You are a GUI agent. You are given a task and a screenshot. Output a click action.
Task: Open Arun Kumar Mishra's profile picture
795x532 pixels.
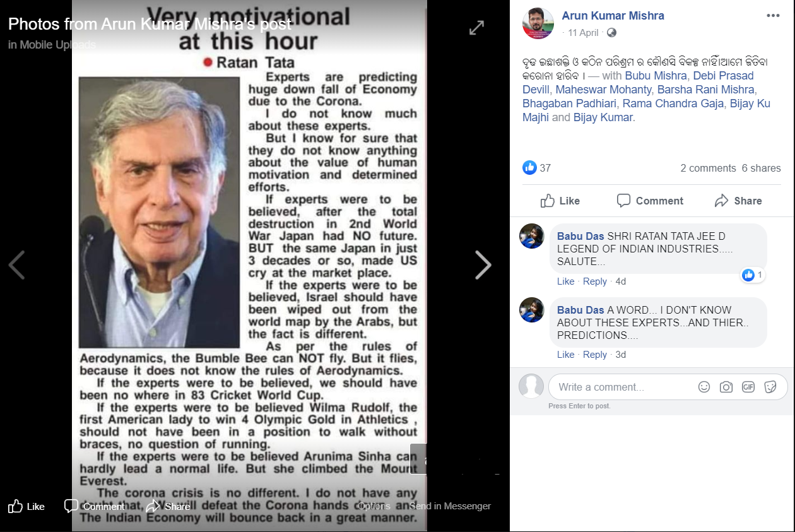pyautogui.click(x=538, y=23)
